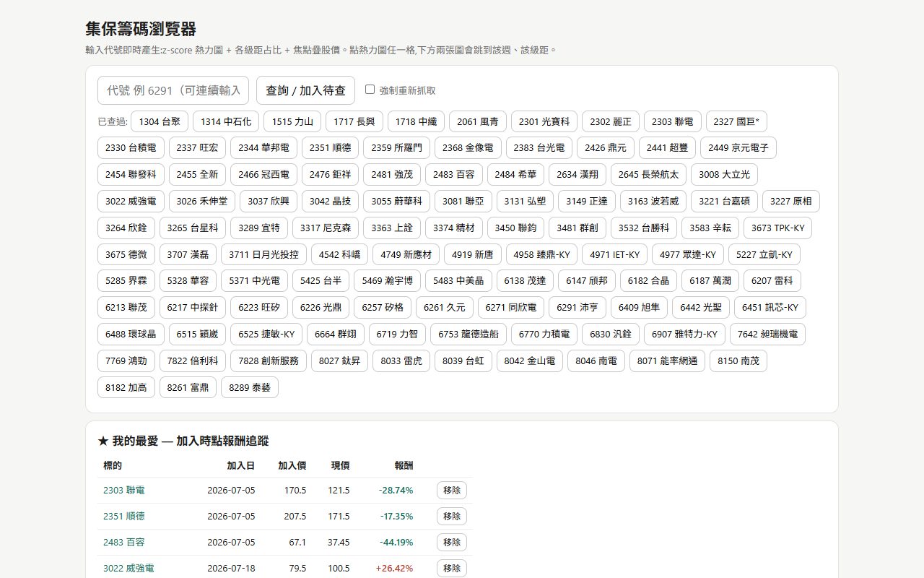Click the 2449 京元電子 chip
The image size is (924, 578).
738,148
